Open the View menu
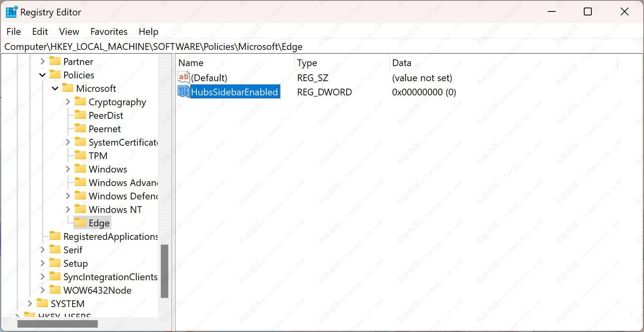This screenshot has width=644, height=332. click(69, 32)
